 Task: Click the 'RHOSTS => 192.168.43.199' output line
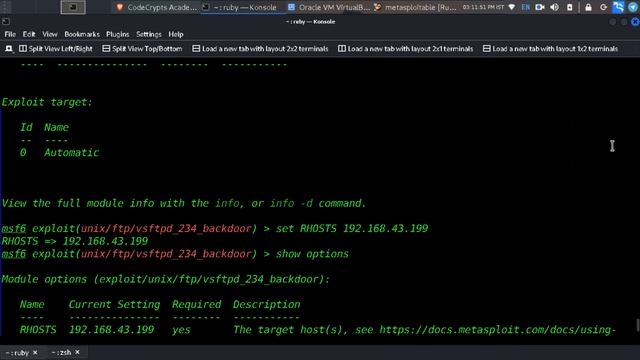pyautogui.click(x=75, y=241)
